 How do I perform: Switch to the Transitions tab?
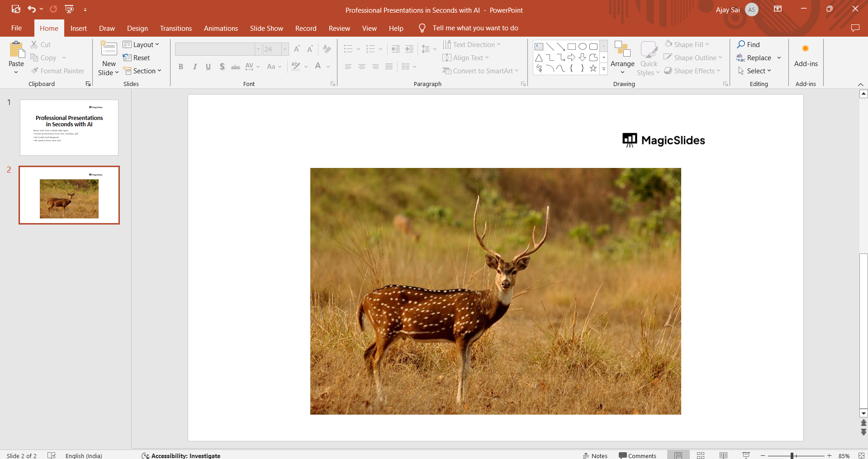175,28
